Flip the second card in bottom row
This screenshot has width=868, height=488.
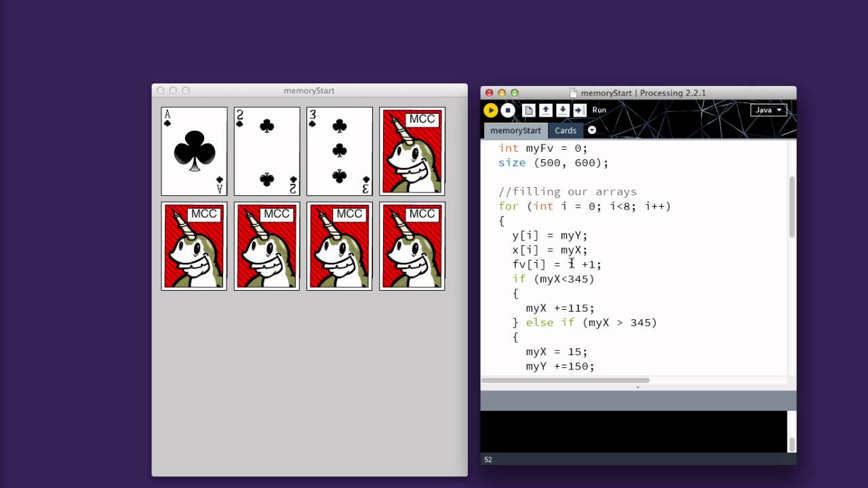coord(267,246)
